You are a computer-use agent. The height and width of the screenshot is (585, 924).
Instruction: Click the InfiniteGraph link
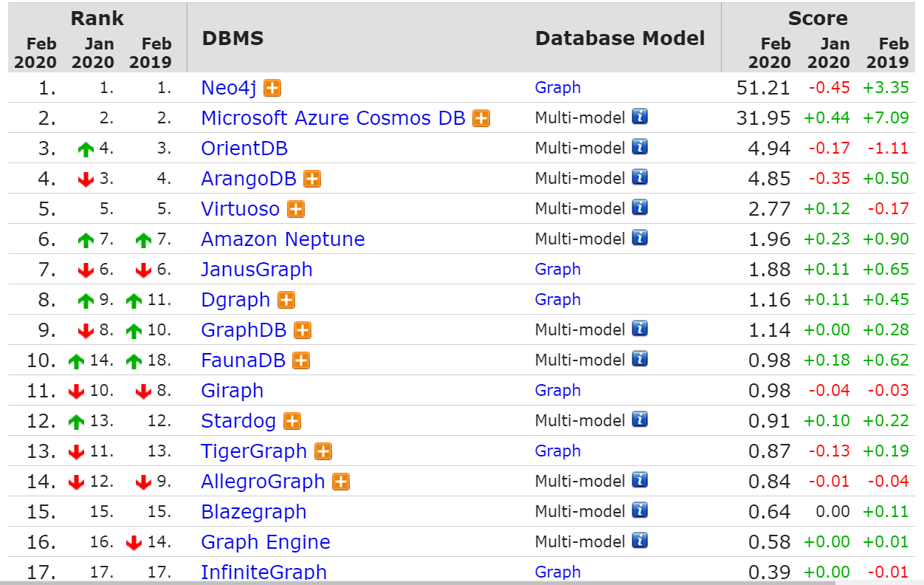264,572
